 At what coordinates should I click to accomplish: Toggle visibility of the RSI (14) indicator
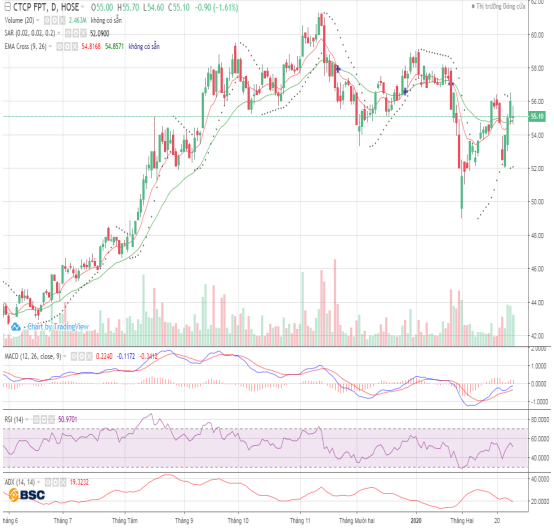coord(36,419)
